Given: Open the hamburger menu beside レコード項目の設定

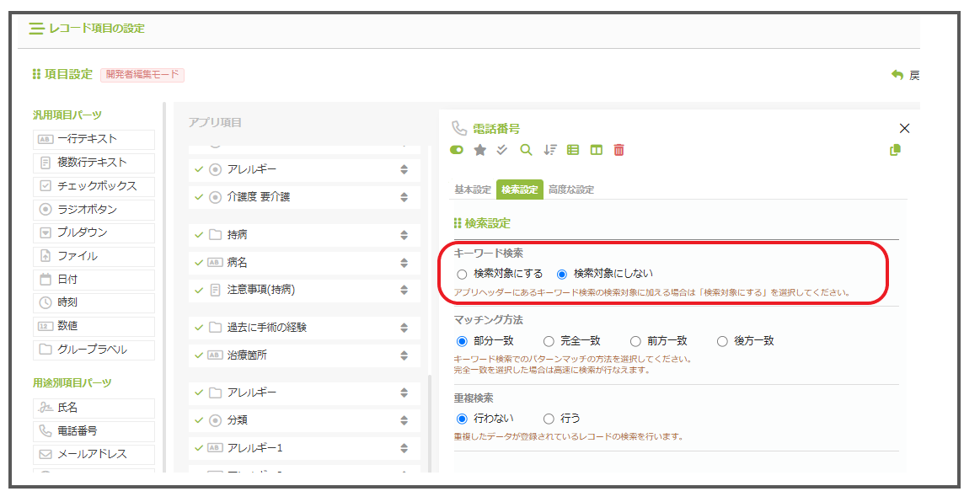Looking at the screenshot, I should pyautogui.click(x=36, y=29).
